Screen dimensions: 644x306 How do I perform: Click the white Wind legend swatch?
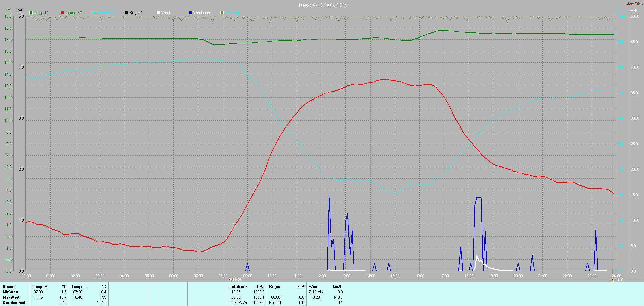(x=158, y=13)
